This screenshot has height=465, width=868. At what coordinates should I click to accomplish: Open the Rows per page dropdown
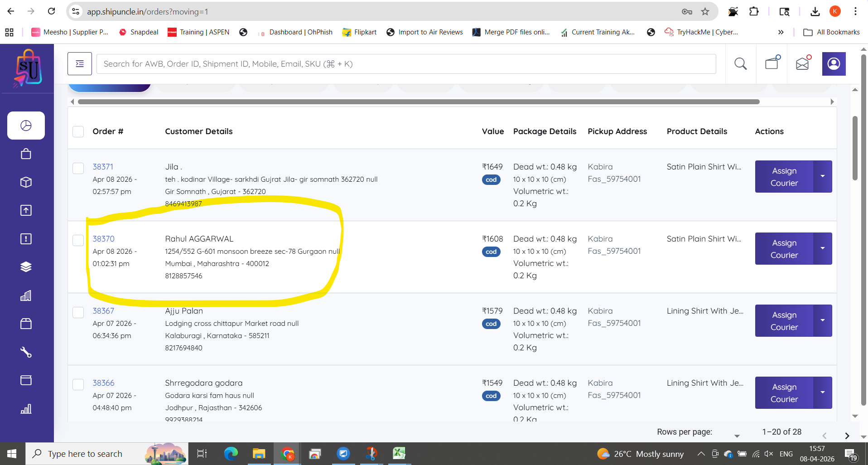(737, 436)
